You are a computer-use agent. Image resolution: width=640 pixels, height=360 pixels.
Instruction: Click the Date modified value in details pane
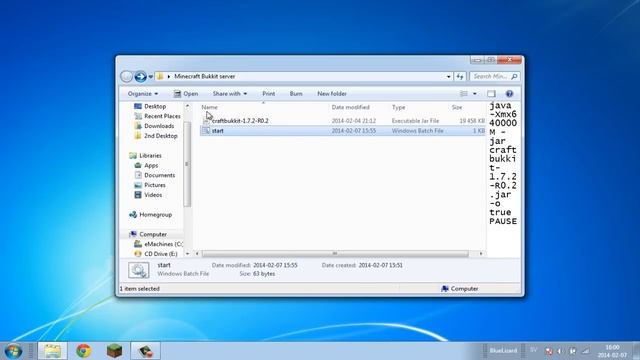[x=275, y=265]
